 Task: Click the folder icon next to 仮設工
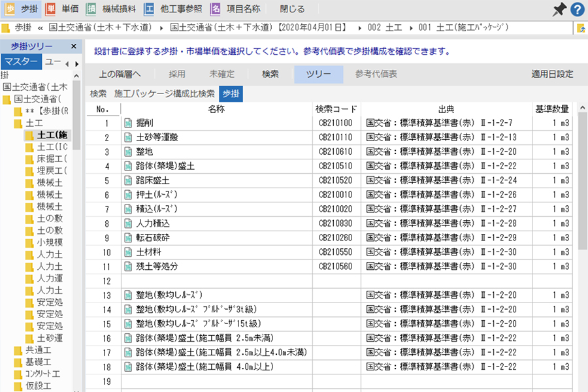[x=18, y=386]
